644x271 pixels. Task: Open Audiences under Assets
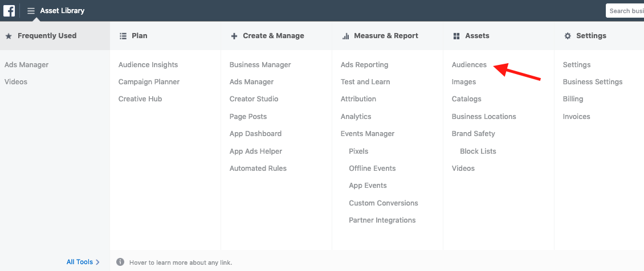[x=469, y=65]
